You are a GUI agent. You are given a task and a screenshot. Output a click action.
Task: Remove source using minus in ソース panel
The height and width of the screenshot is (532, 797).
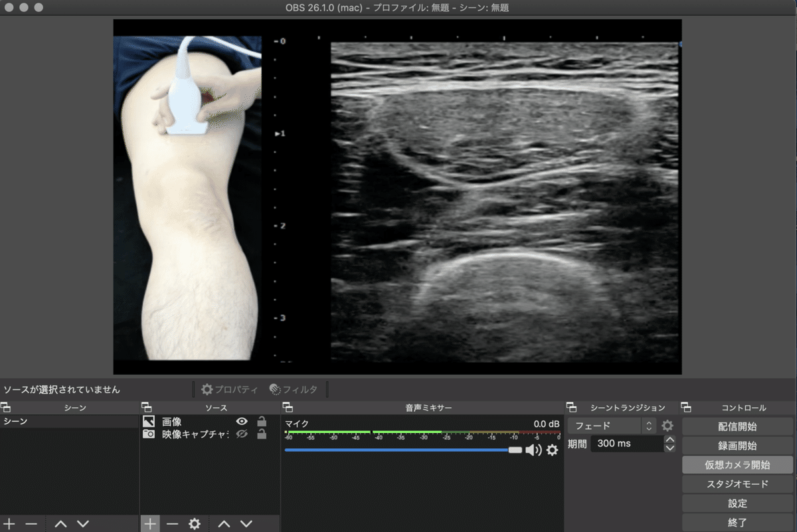point(173,524)
